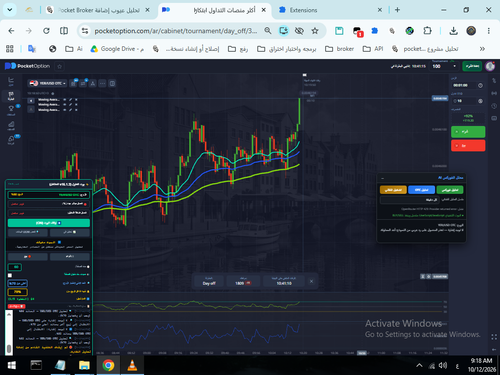Click the highlighted timeline marker on time axis
This screenshot has width=500, height=375.
click(362, 353)
